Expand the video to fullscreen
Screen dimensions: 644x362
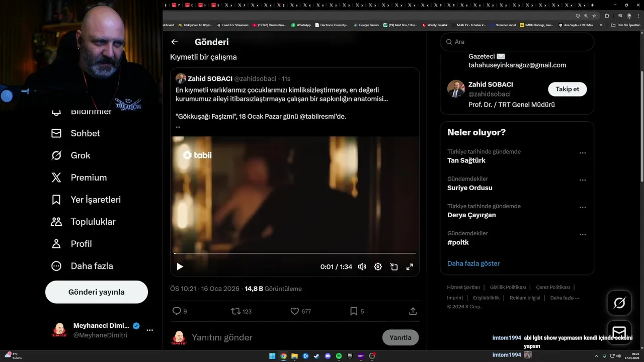coord(410,267)
